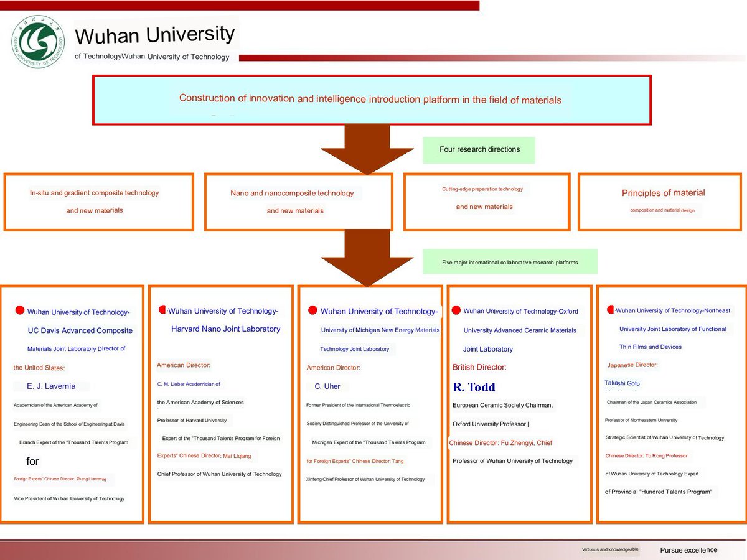Select the 'British Director:' label
Viewport: 747px width, 560px height.
coord(479,368)
